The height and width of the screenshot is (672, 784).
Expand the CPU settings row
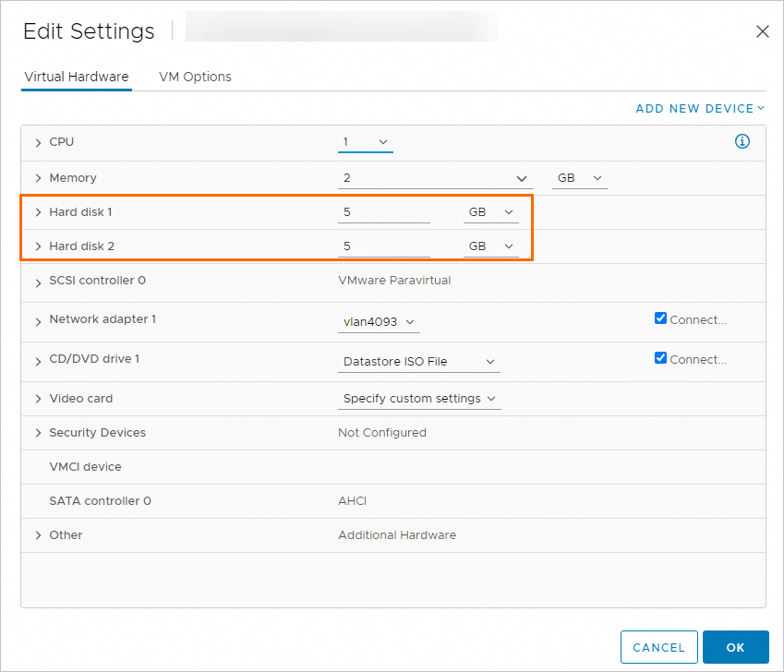(39, 143)
